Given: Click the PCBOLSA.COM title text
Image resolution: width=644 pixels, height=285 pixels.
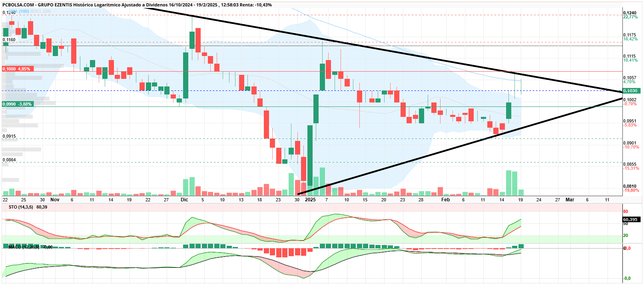Looking at the screenshot, I should pyautogui.click(x=18, y=5).
